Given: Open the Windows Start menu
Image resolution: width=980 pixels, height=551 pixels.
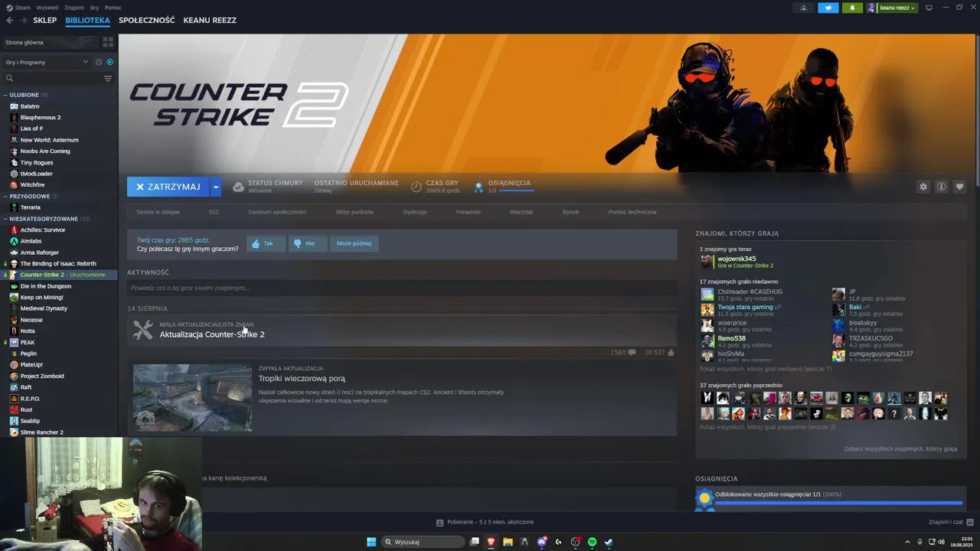Looking at the screenshot, I should pyautogui.click(x=371, y=542).
